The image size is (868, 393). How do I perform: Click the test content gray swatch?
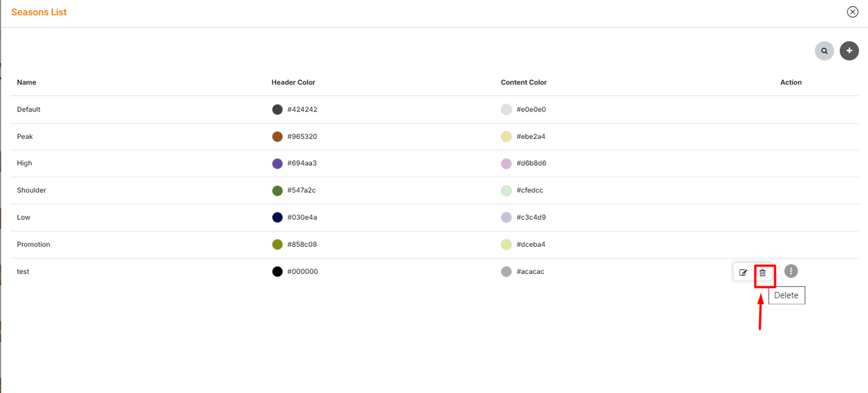tap(506, 272)
